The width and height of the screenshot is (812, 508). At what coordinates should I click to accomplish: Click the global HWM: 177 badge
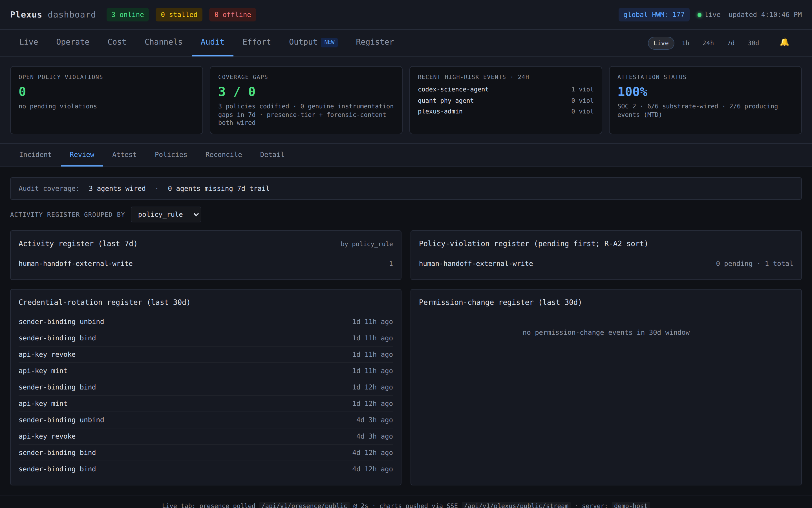(654, 15)
